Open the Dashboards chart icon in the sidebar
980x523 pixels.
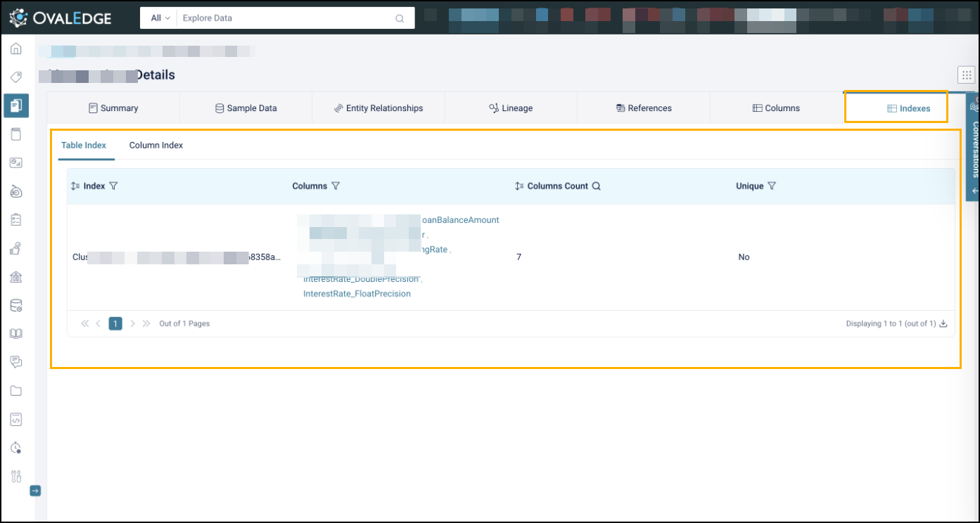(x=16, y=163)
